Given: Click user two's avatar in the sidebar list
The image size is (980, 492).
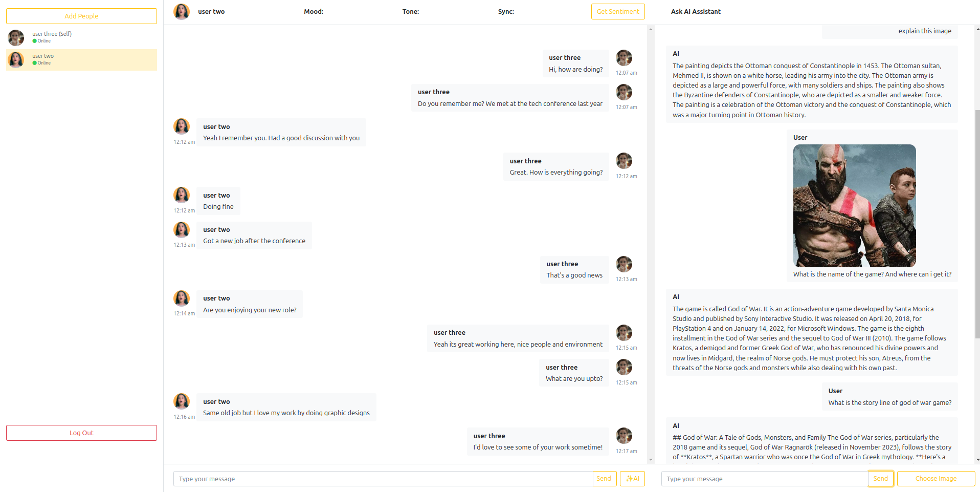Looking at the screenshot, I should point(16,59).
